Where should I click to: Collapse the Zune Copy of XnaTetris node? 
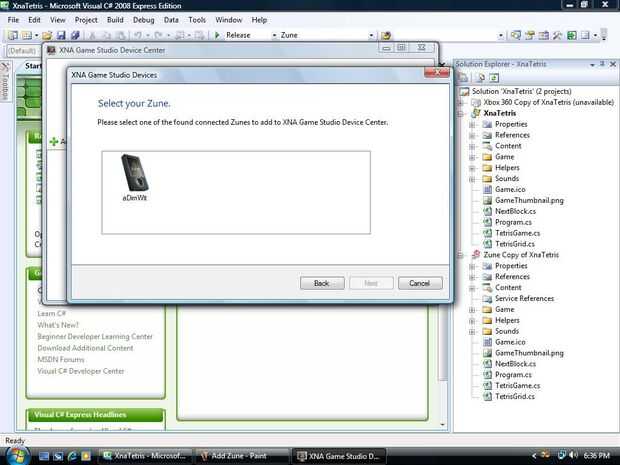[x=460, y=255]
